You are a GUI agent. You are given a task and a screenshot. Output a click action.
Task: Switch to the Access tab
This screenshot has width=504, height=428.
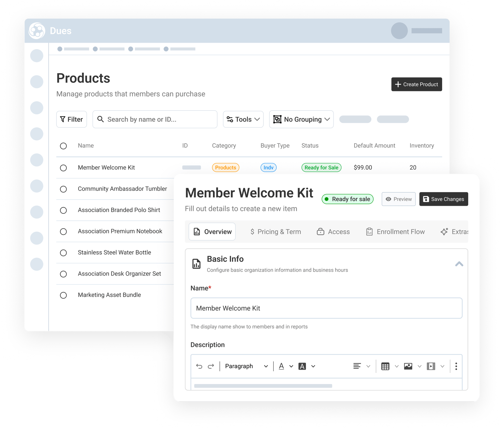pyautogui.click(x=333, y=232)
